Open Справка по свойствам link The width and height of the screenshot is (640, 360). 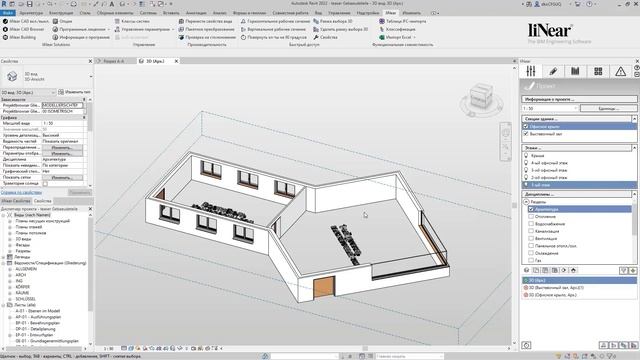coord(21,192)
